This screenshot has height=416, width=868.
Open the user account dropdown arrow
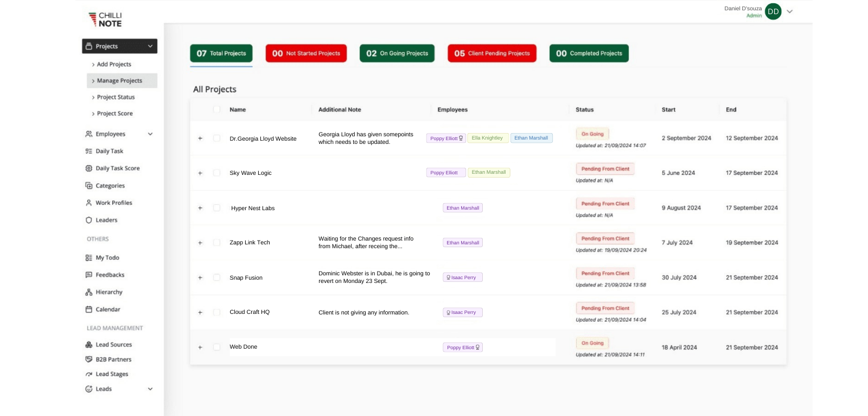click(790, 11)
